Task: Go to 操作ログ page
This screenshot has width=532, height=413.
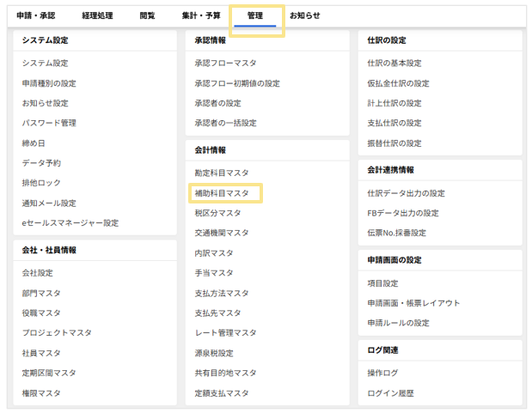Action: click(382, 374)
